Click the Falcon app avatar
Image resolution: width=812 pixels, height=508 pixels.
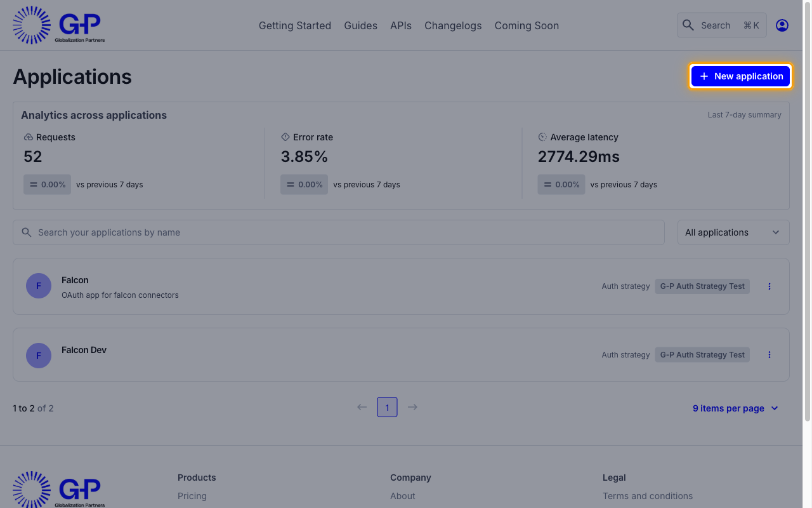click(x=39, y=286)
